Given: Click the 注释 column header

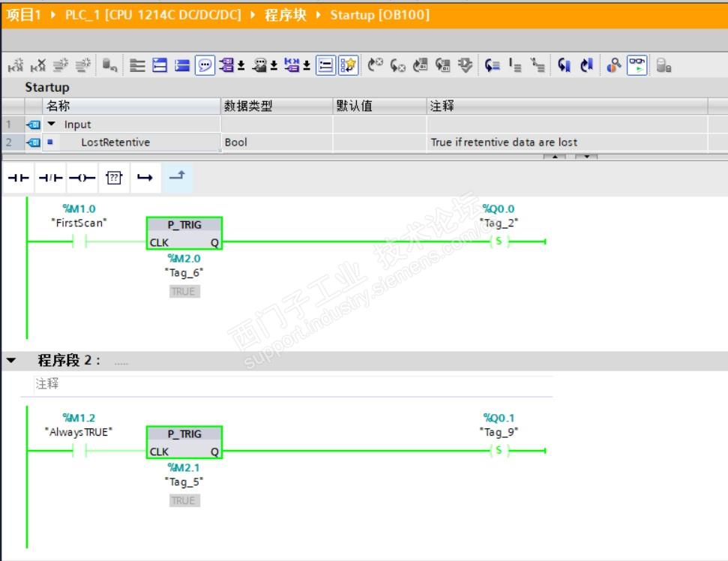Looking at the screenshot, I should coord(567,106).
